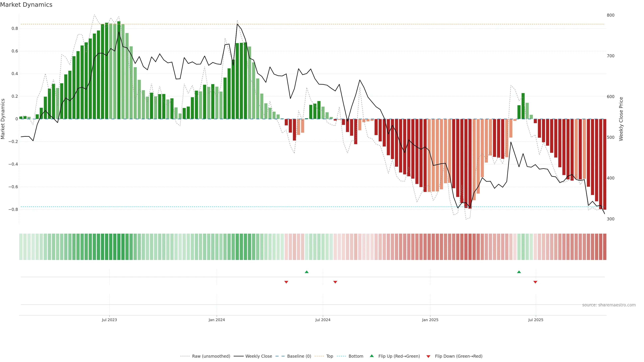
Task: Hide the Top threshold legend series
Action: (x=330, y=356)
